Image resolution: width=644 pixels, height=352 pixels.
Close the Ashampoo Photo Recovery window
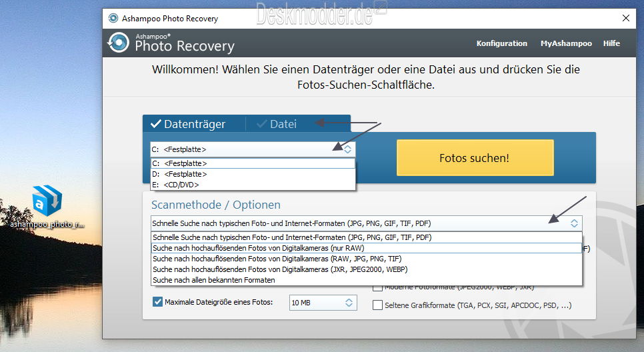[626, 18]
